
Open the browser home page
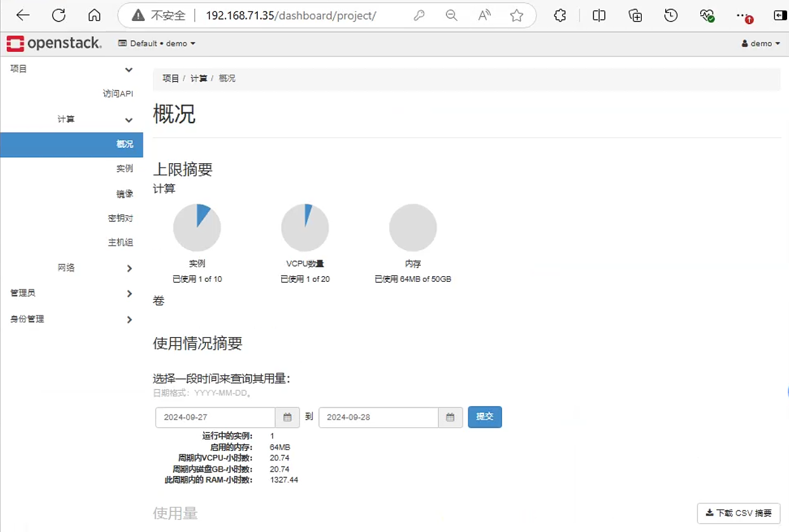click(x=95, y=16)
